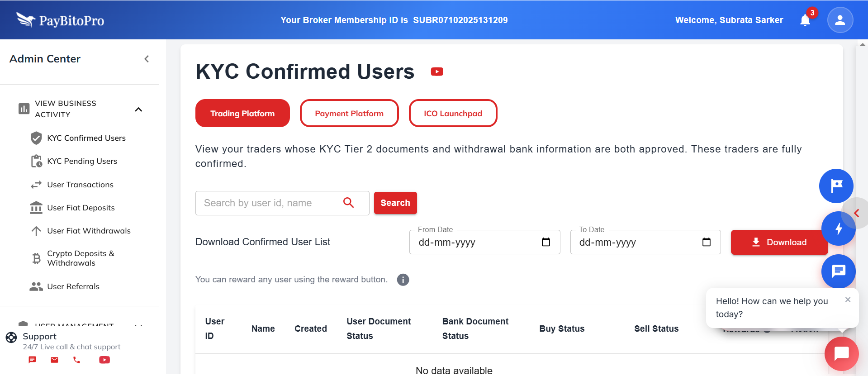Switch to the Payment Platform tab
Image resolution: width=868 pixels, height=376 pixels.
[x=349, y=114]
